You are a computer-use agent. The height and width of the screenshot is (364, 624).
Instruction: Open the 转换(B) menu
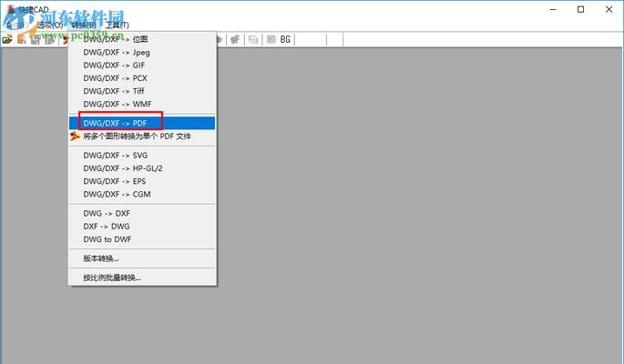pos(84,25)
